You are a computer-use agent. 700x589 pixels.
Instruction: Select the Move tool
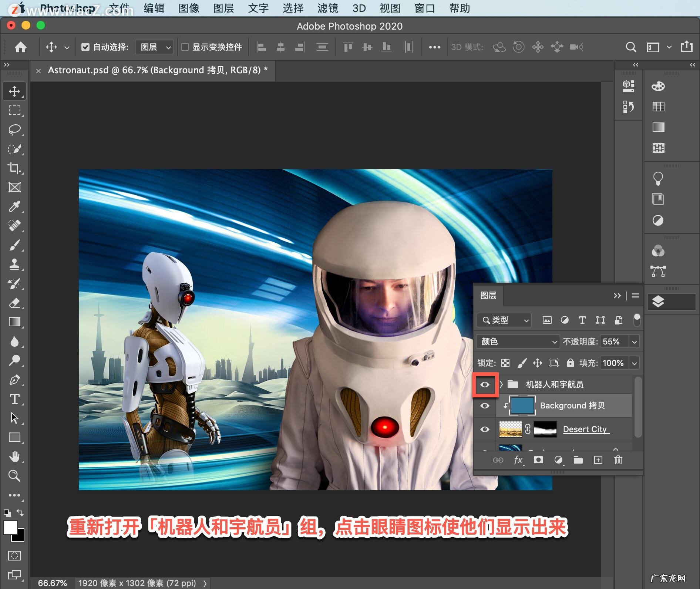click(14, 91)
